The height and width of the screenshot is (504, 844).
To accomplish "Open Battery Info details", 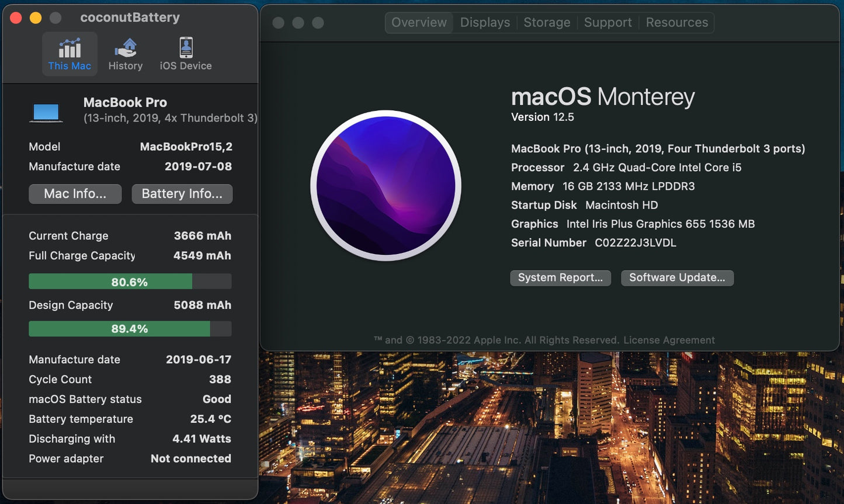I will click(x=182, y=193).
